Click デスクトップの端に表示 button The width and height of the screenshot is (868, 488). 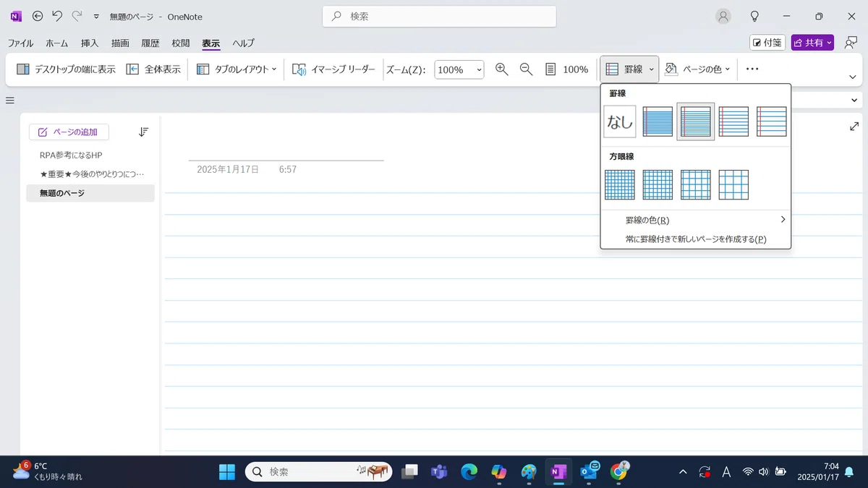pos(66,69)
